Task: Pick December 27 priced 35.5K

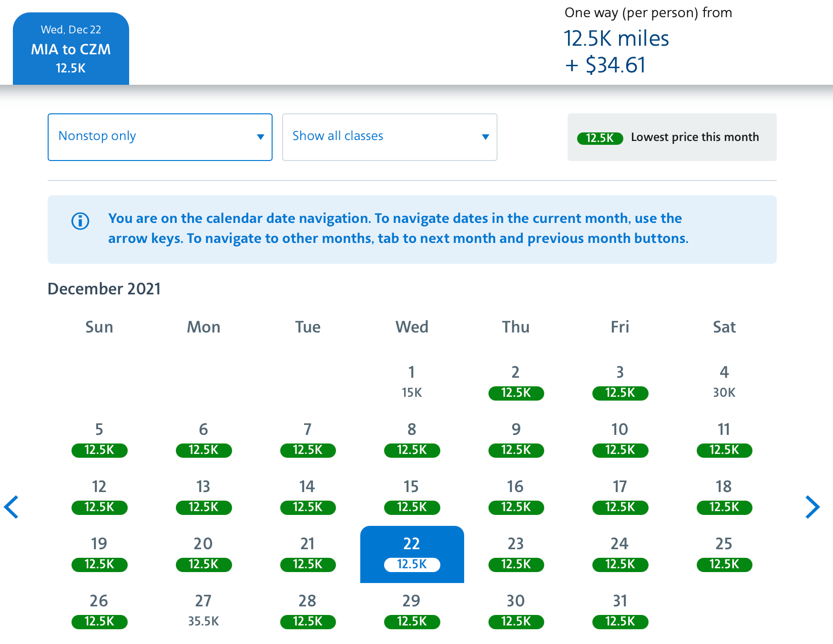Action: 203,611
